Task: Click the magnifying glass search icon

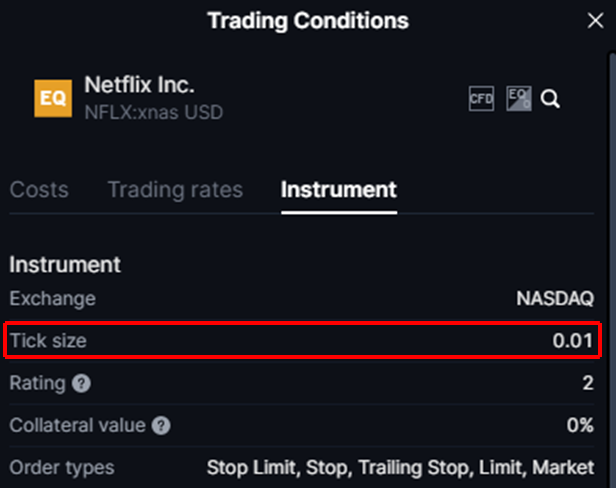Action: tap(550, 98)
